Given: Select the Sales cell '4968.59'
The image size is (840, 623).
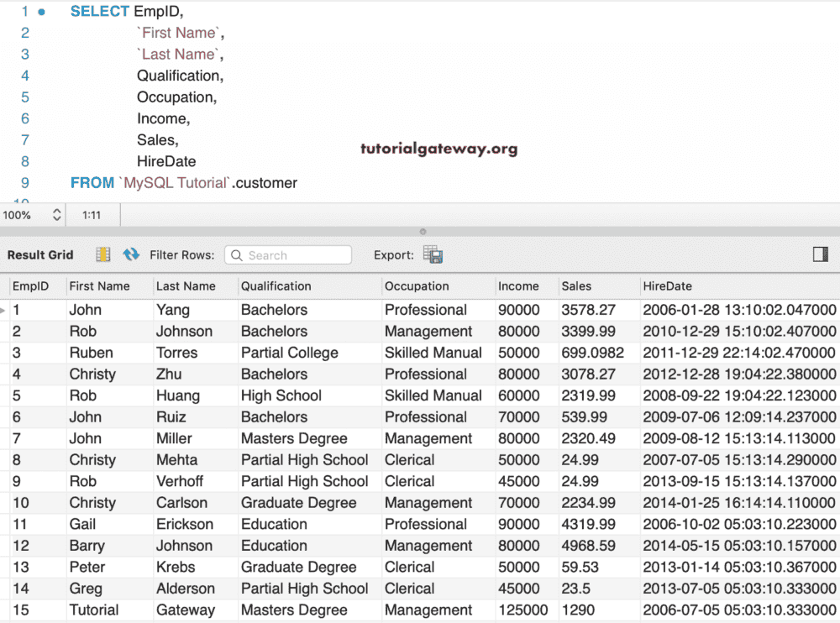Looking at the screenshot, I should [588, 545].
